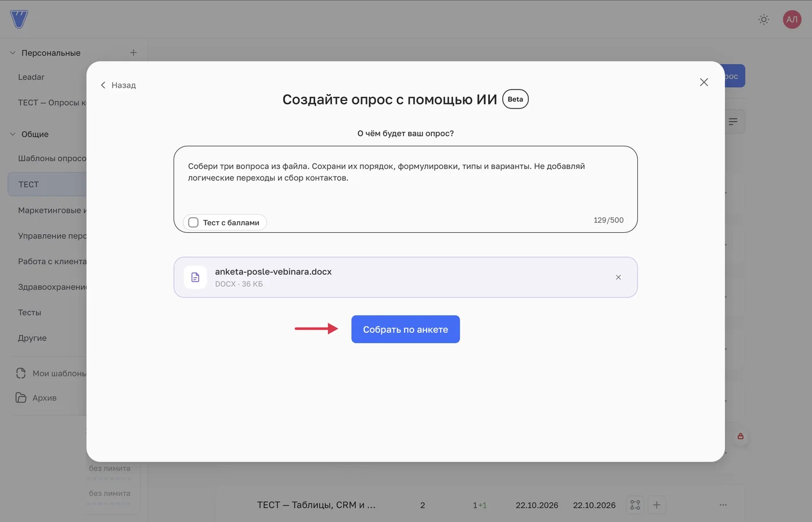This screenshot has height=522, width=812.
Task: Click the Beta badge
Action: (515, 99)
